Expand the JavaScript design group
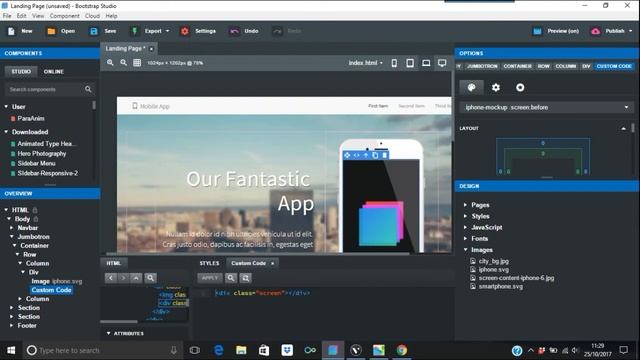The height and width of the screenshot is (360, 640). [x=465, y=227]
